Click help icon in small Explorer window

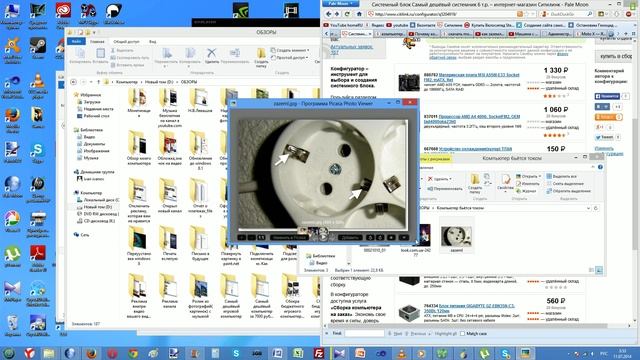pos(600,167)
